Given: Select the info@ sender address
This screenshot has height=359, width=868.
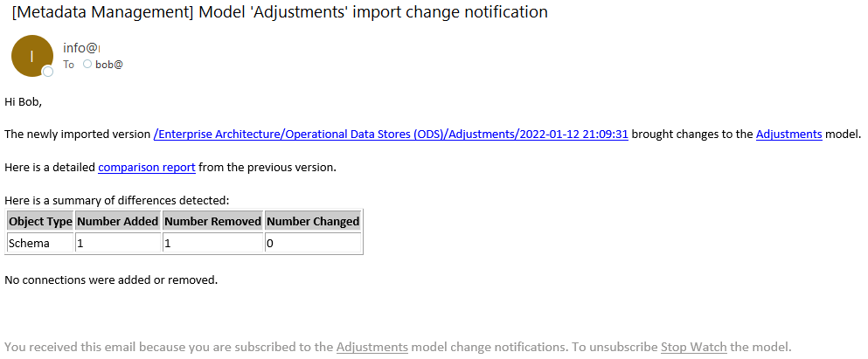Looking at the screenshot, I should pos(81,48).
